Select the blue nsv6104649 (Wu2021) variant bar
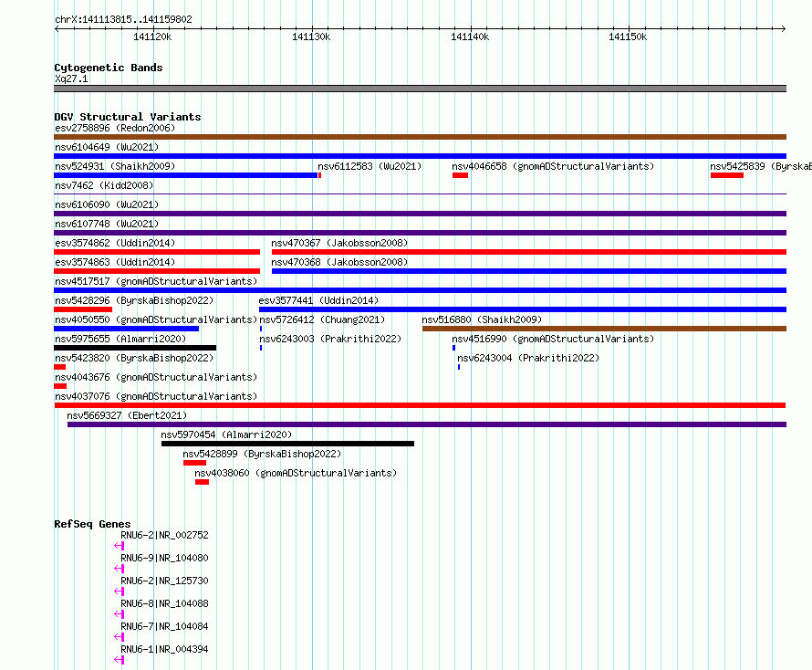The image size is (812, 670). 420,156
